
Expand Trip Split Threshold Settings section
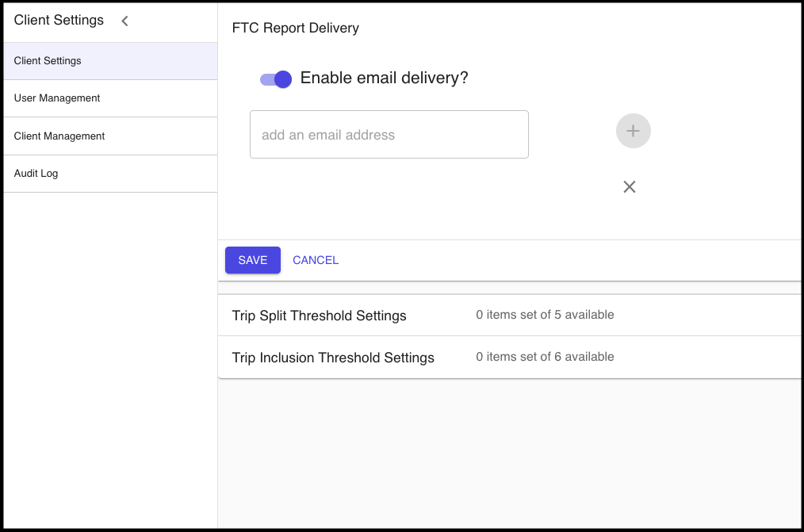tap(319, 316)
